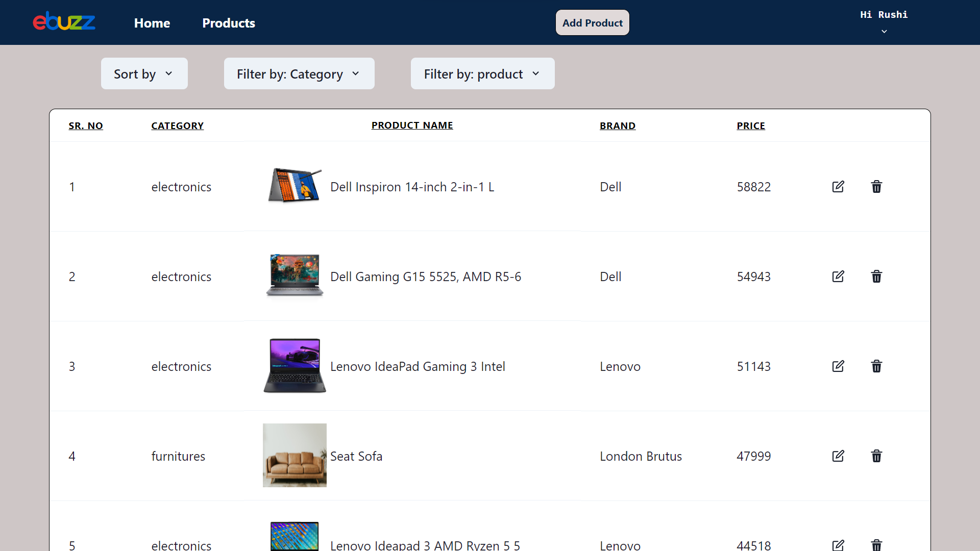Delete the Lenovo Ideapad 3 AMD product
This screenshot has width=980, height=551.
876,545
